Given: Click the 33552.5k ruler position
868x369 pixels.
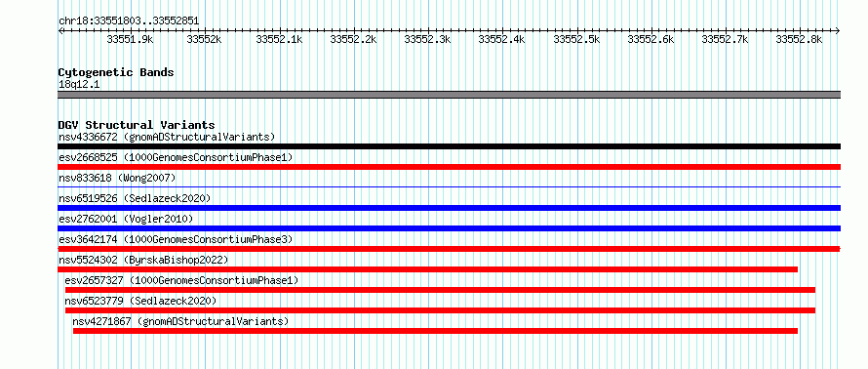Looking at the screenshot, I should [576, 39].
